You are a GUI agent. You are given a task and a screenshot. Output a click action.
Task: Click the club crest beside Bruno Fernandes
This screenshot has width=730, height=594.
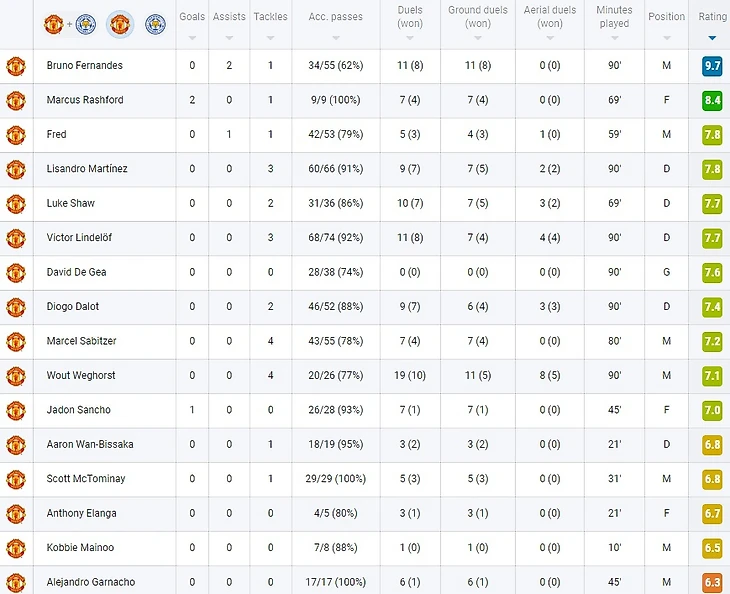tap(16, 66)
